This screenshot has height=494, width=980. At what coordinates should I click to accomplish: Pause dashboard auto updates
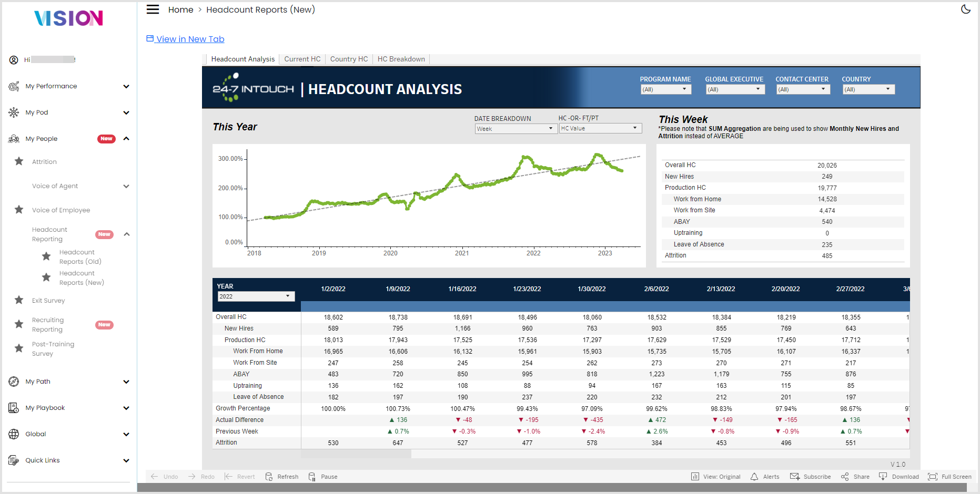click(x=323, y=477)
